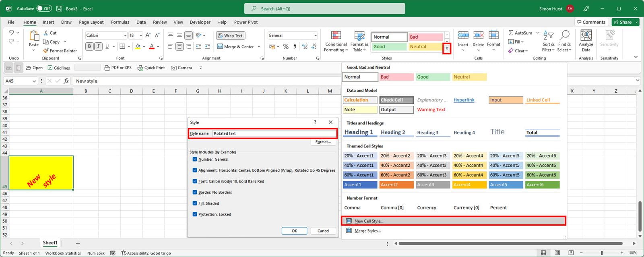The height and width of the screenshot is (257, 644).
Task: Open the font size dropdown
Action: [140, 35]
